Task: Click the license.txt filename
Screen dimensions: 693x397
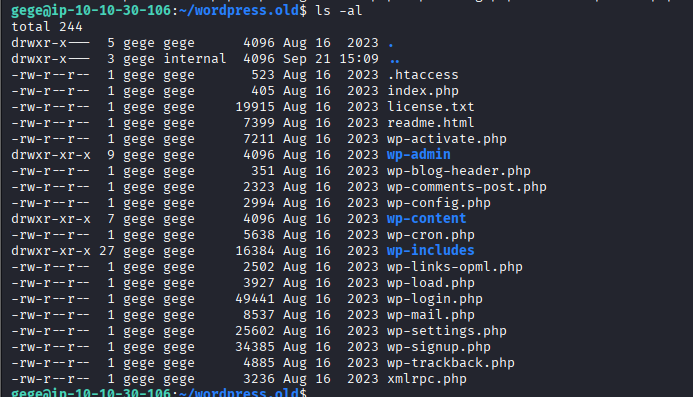Action: 431,107
